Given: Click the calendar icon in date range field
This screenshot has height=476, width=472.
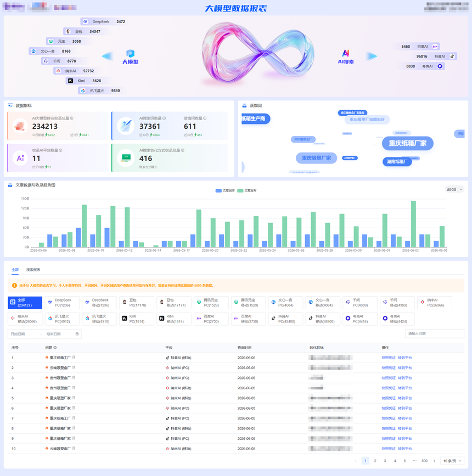Looking at the screenshot, I should tap(77, 334).
